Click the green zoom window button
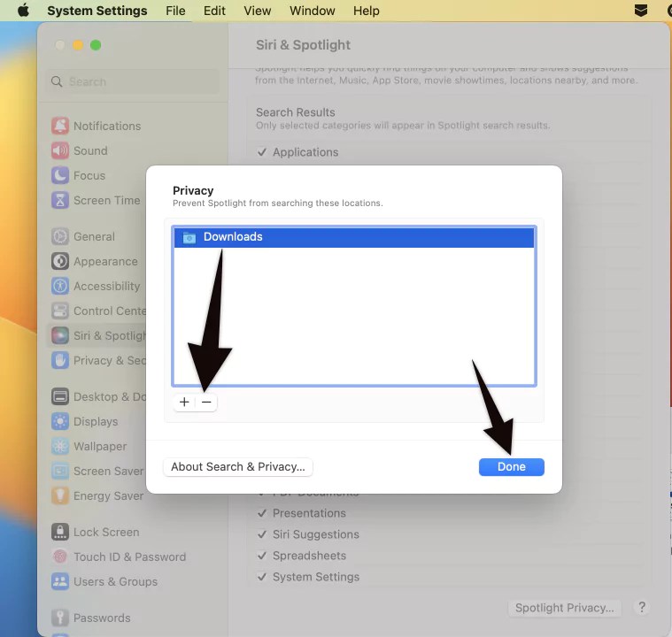 96,45
